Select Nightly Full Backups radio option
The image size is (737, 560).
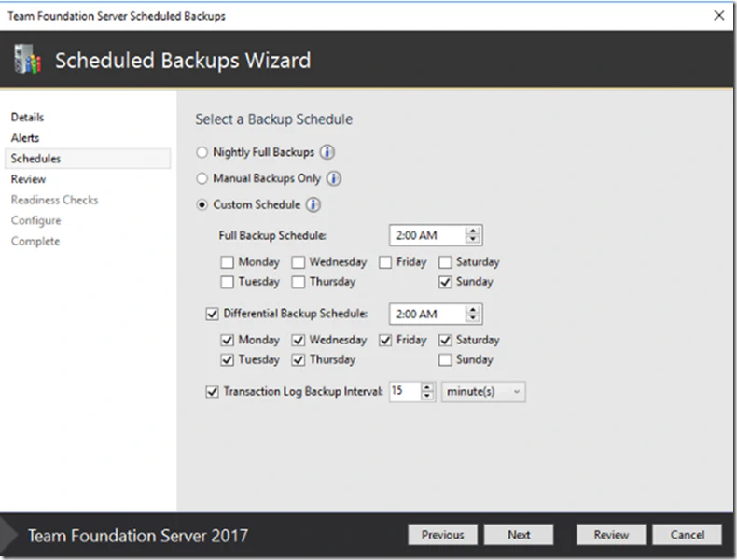pos(202,152)
